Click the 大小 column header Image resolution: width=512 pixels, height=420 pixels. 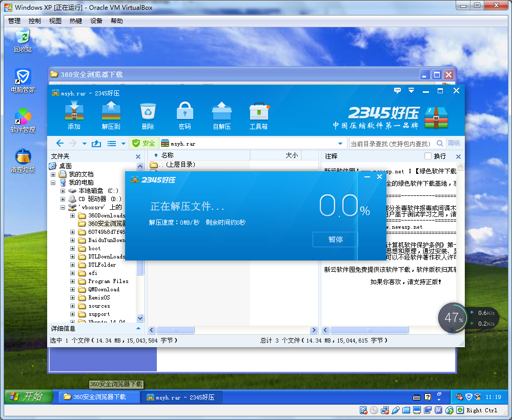276,155
